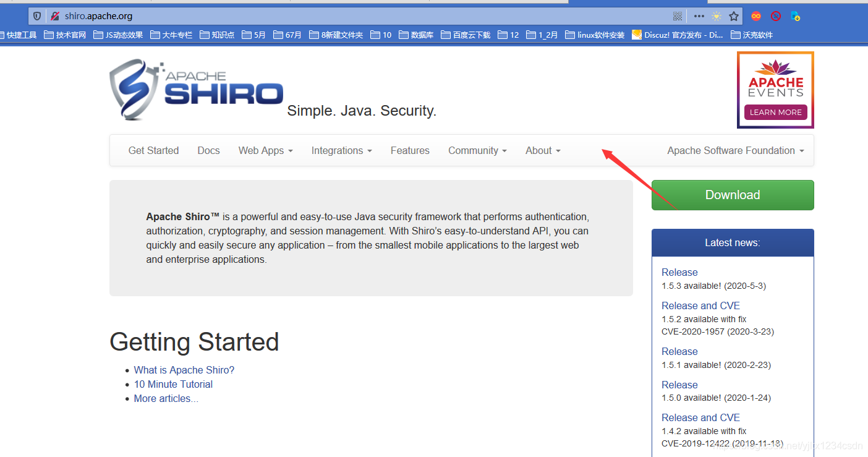The image size is (868, 457).
Task: Expand the Apache Software Foundation dropdown
Action: point(736,150)
